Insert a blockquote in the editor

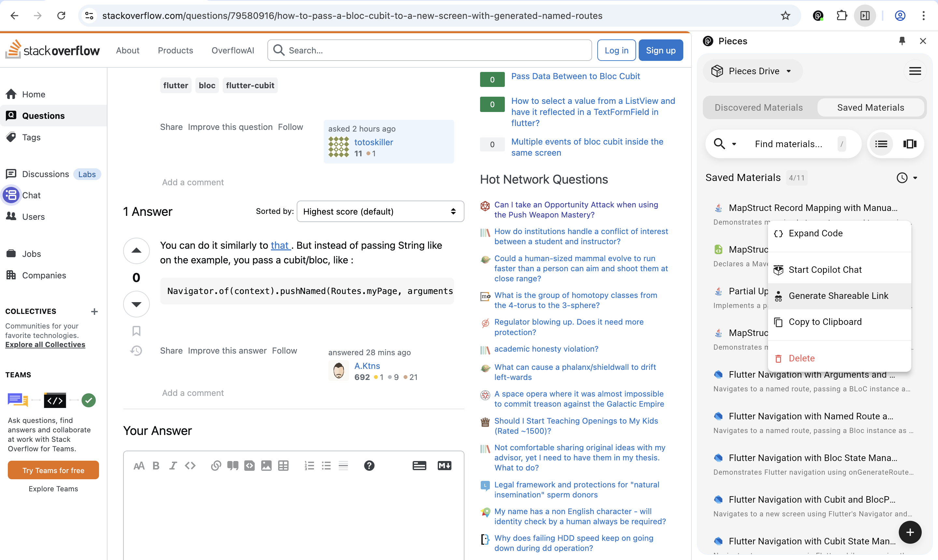pyautogui.click(x=233, y=465)
